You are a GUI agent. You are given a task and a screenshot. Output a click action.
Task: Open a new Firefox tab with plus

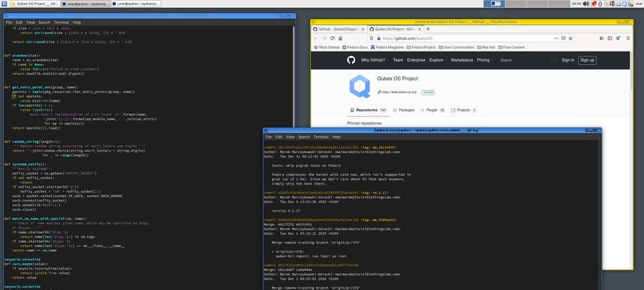tap(428, 29)
